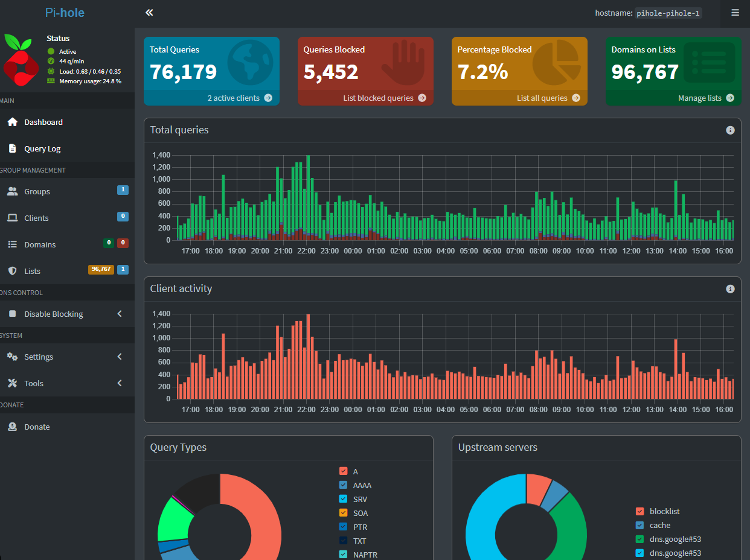The height and width of the screenshot is (560, 750).
Task: Click the pihole-pihole-1 hostname text
Action: coord(668,13)
